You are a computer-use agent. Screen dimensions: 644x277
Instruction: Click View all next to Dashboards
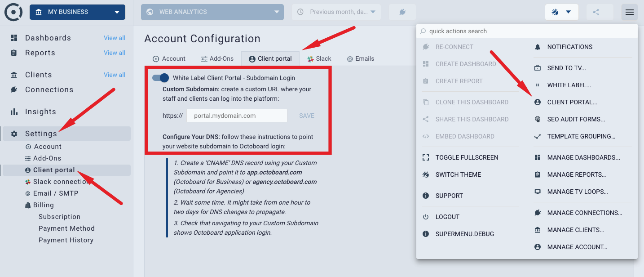[115, 38]
